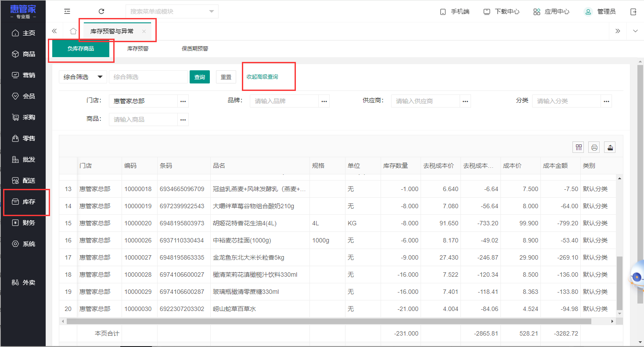Screen dimensions: 644x347
Task: Click the refresh icon in top bar
Action: 101,11
